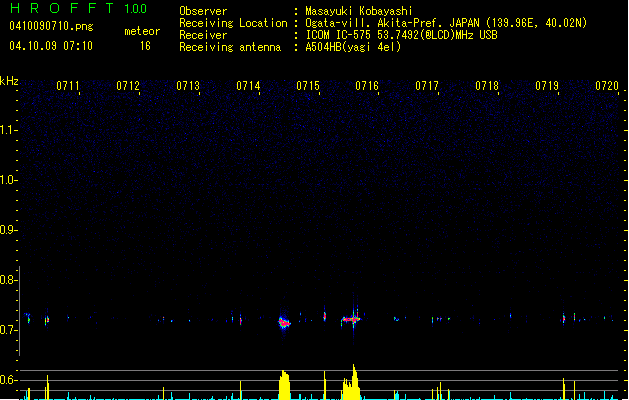
Task: Click the 1.0 kHz axis tick label
Action: 8,180
